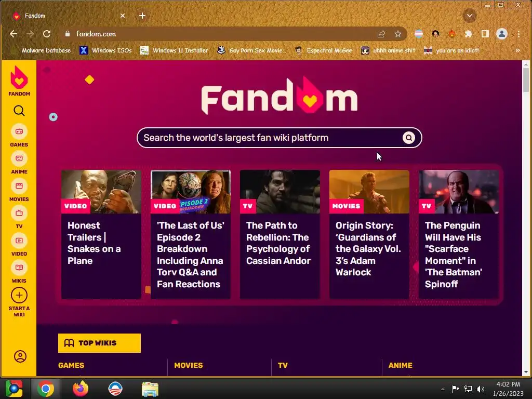Open the Wikis section in sidebar

[19, 272]
